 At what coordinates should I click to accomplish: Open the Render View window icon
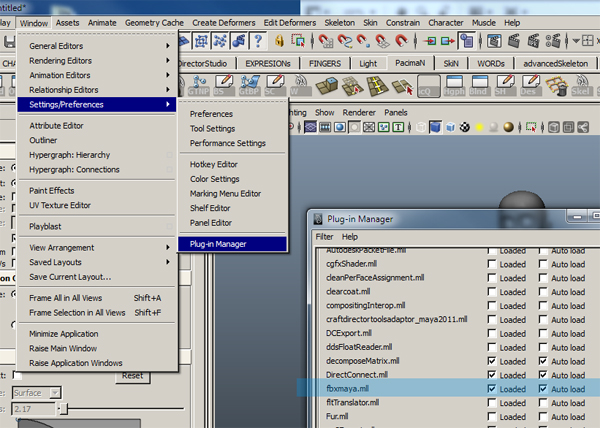point(494,41)
